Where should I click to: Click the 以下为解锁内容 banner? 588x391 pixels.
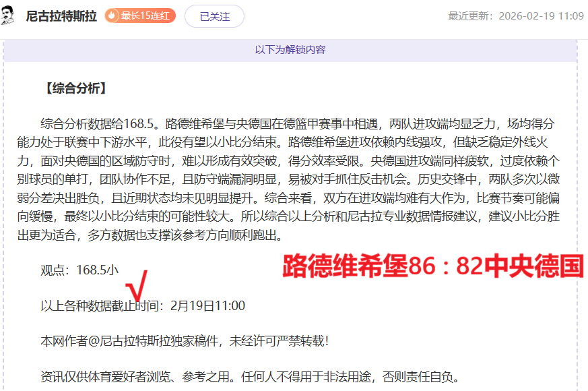tap(290, 50)
